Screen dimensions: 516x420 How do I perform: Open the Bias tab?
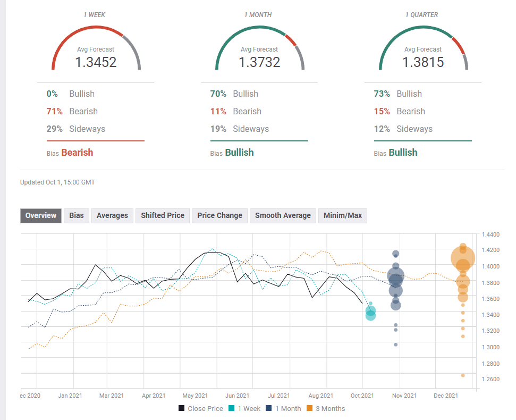tap(77, 215)
